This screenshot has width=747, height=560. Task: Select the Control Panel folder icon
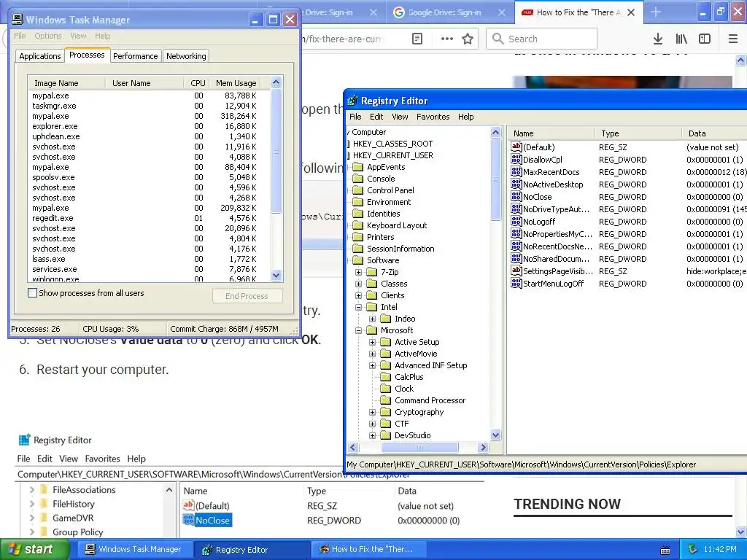357,190
